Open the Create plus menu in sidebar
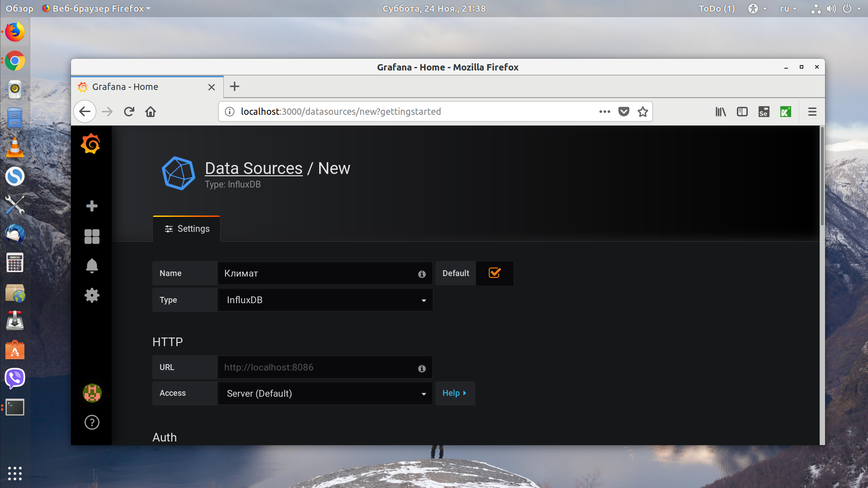Viewport: 868px width, 488px height. click(x=92, y=206)
